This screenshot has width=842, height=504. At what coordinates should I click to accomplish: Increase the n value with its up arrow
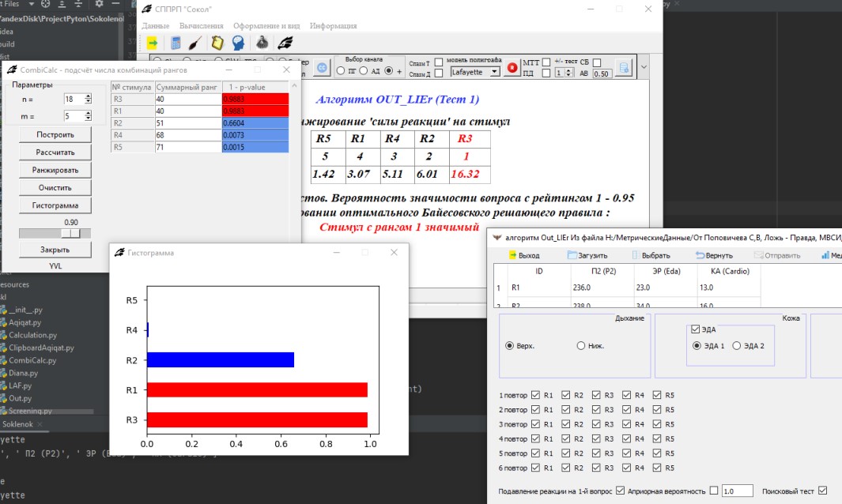point(88,96)
